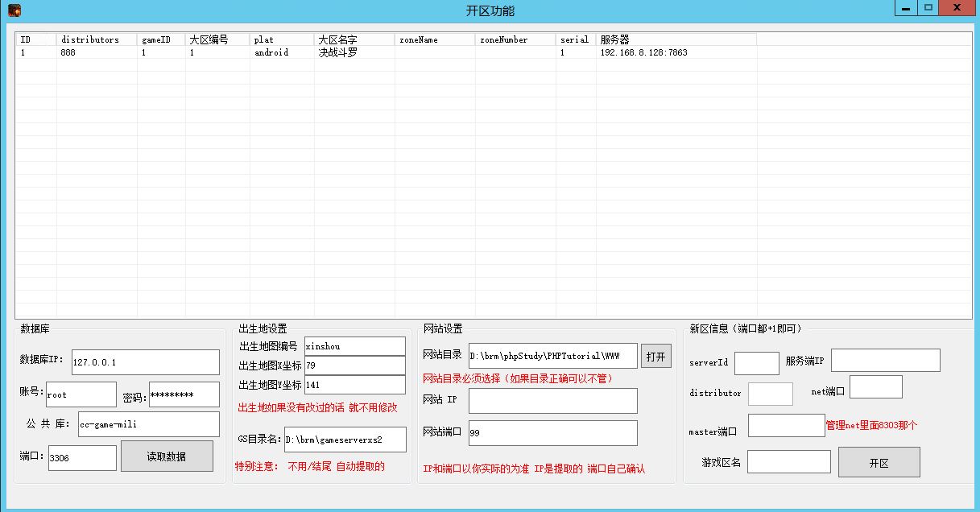Click the database 端口 field with 3306
The width and height of the screenshot is (980, 512).
(x=82, y=457)
